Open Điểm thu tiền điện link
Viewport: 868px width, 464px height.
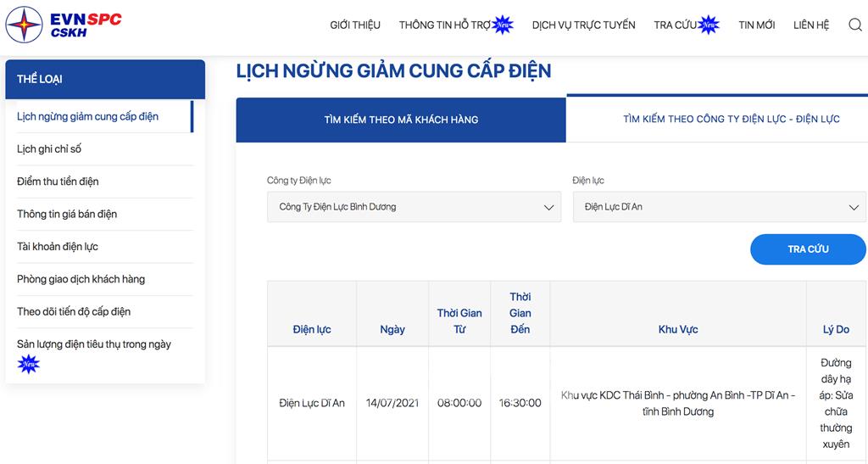click(58, 182)
